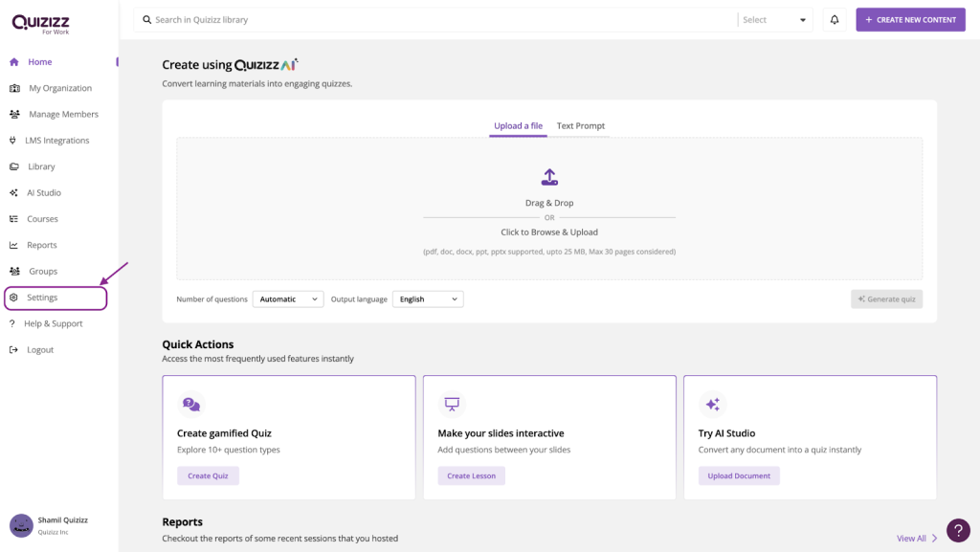The width and height of the screenshot is (980, 552).
Task: Go to Manage Members in sidebar
Action: point(63,114)
